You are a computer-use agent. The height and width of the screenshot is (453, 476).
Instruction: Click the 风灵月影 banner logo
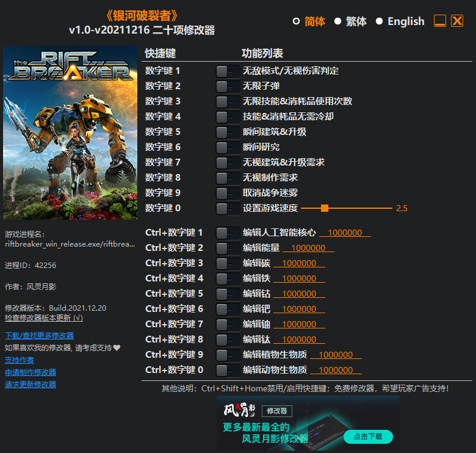(239, 410)
